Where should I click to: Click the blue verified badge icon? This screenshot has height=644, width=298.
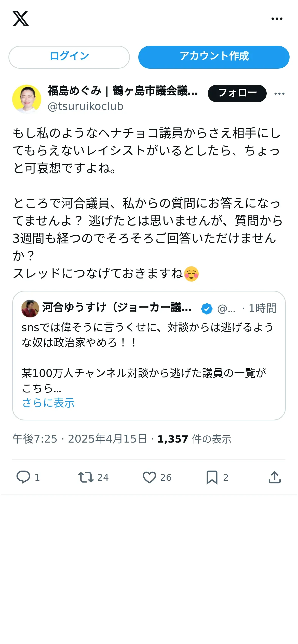click(207, 309)
